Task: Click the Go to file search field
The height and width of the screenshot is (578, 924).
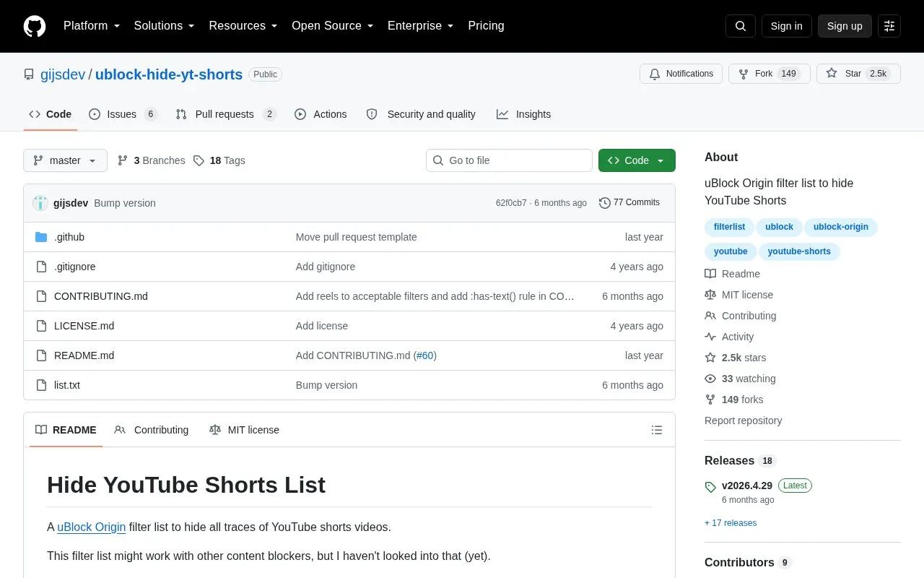Action: (509, 160)
